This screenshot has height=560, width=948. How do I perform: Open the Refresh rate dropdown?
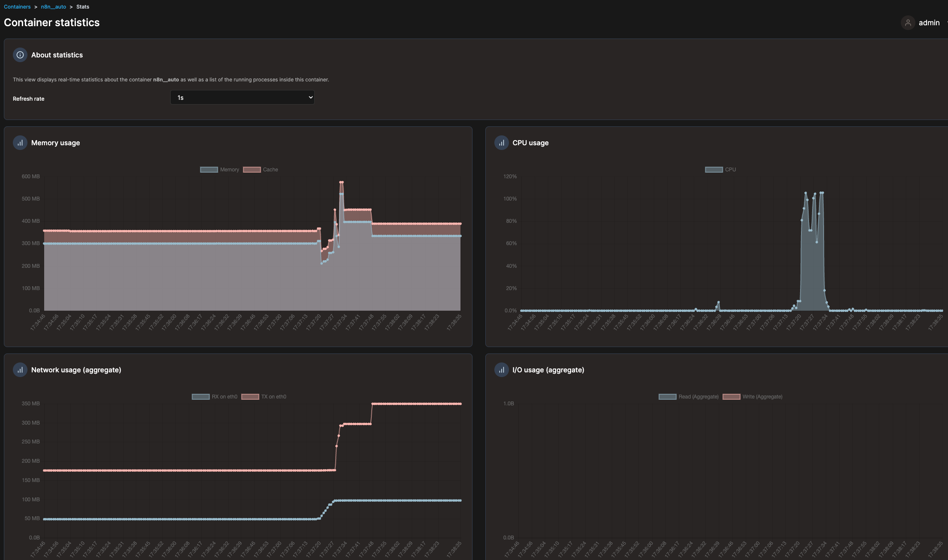242,97
